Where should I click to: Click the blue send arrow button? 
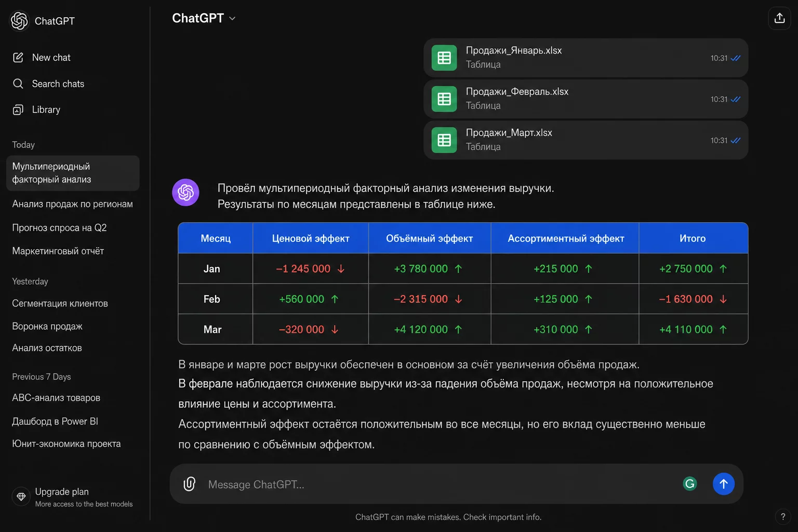(724, 484)
